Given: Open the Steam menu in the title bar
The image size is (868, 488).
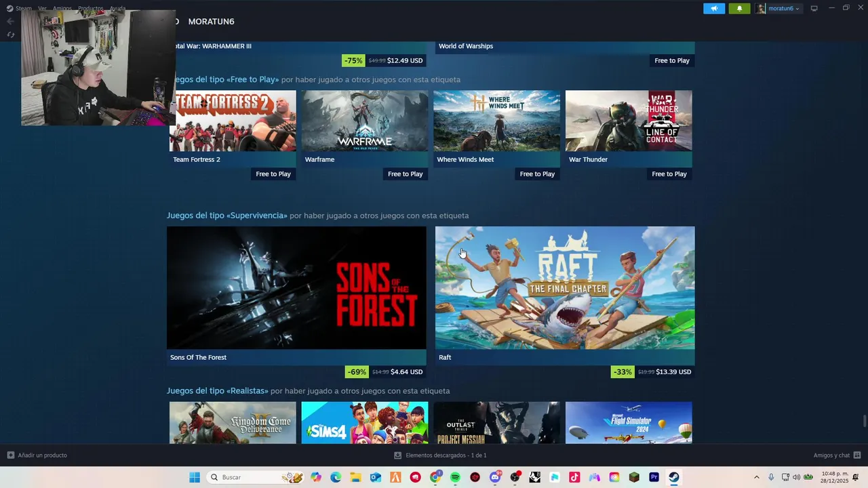Looking at the screenshot, I should (19, 8).
